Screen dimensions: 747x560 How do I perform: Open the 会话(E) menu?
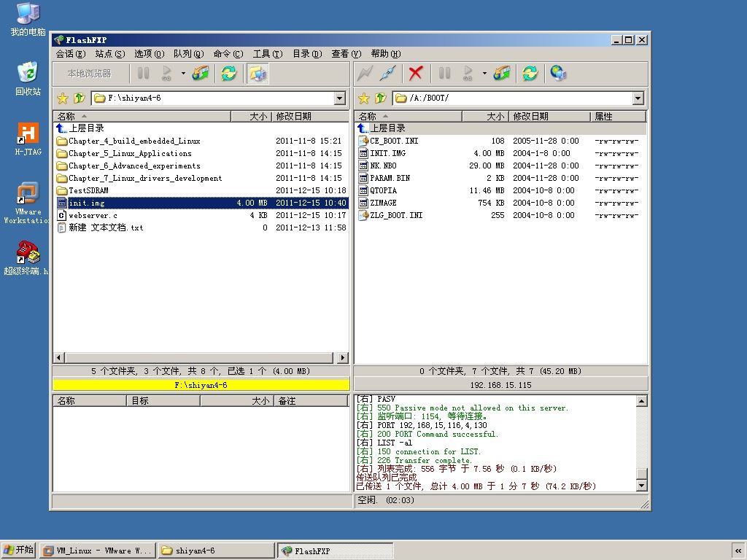coord(71,54)
